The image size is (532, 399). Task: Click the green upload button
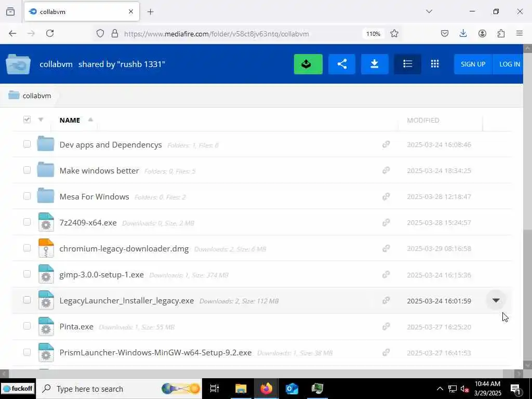point(308,64)
